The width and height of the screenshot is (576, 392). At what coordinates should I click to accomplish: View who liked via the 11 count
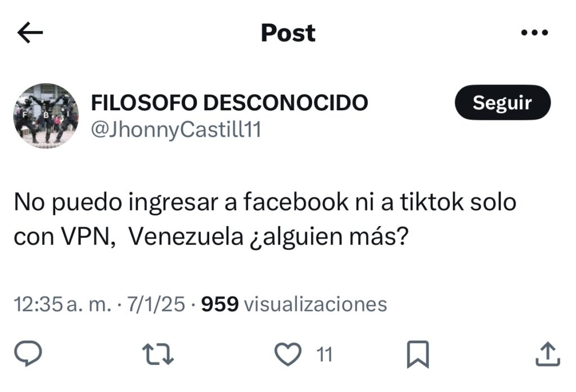click(325, 354)
